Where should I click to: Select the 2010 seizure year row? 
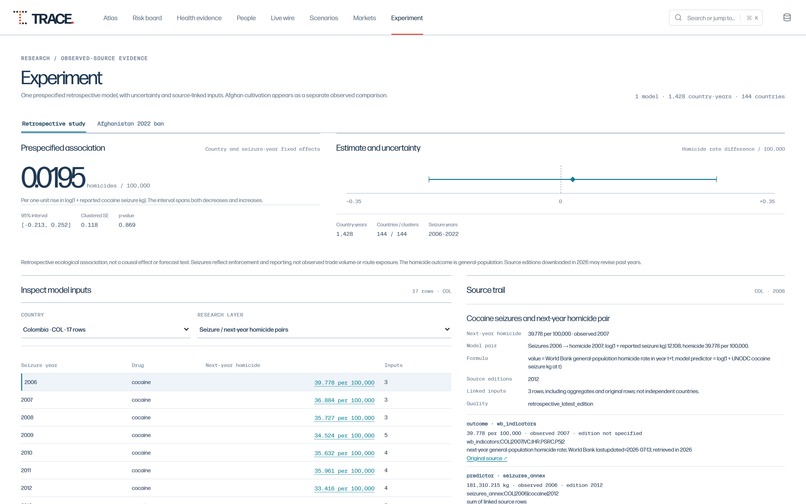pyautogui.click(x=236, y=453)
